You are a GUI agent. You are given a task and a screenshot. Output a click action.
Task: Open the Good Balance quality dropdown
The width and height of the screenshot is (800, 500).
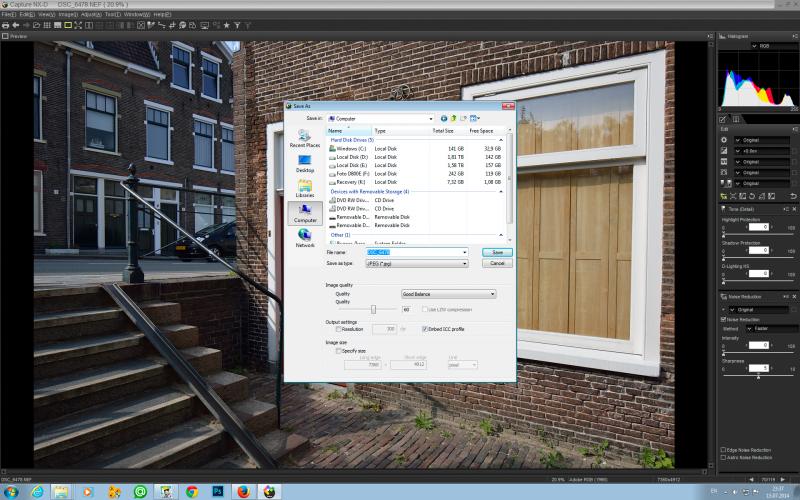click(x=448, y=294)
